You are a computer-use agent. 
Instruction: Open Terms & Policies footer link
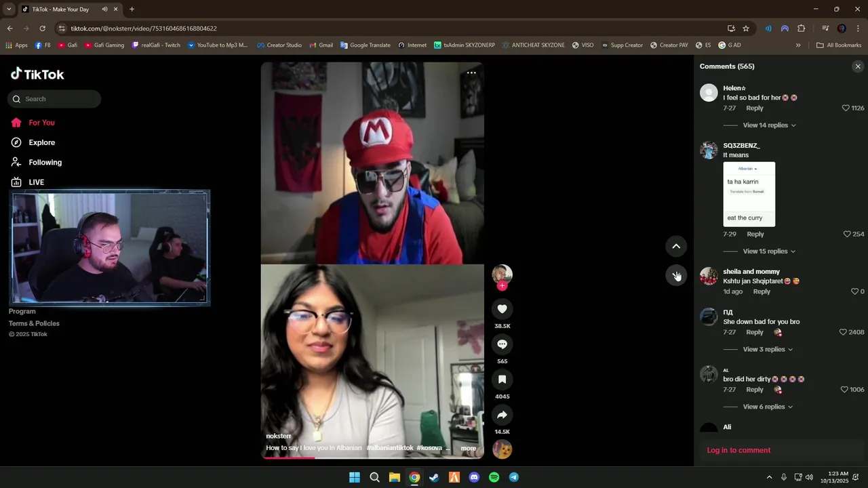[x=34, y=323]
